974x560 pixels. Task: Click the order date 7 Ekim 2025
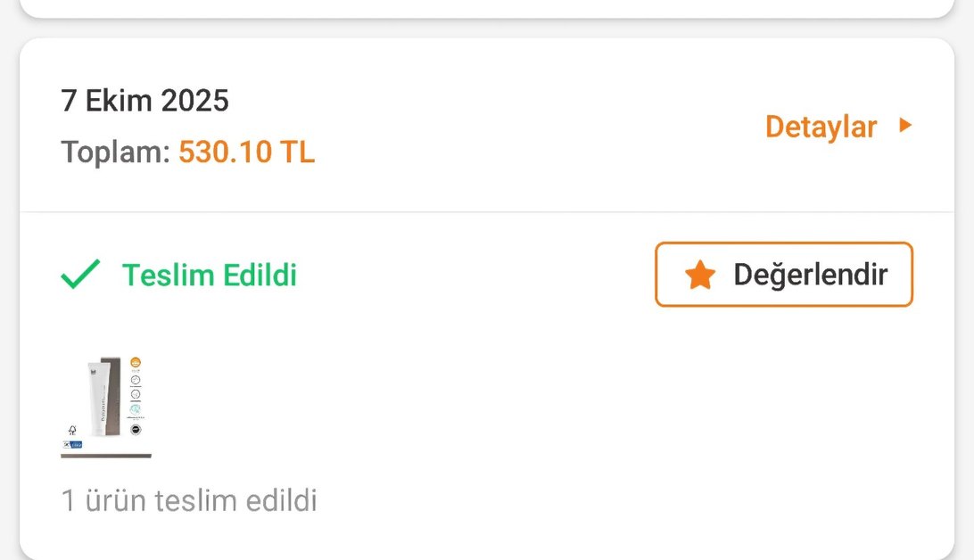pyautogui.click(x=144, y=101)
